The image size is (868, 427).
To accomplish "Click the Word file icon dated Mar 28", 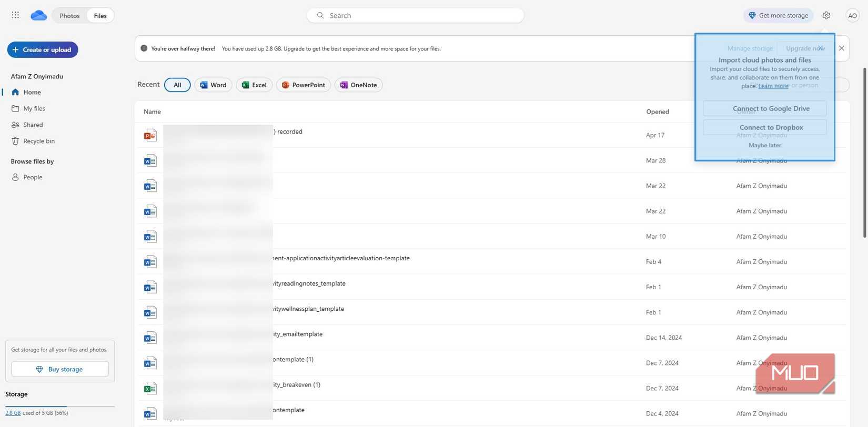I will [150, 160].
